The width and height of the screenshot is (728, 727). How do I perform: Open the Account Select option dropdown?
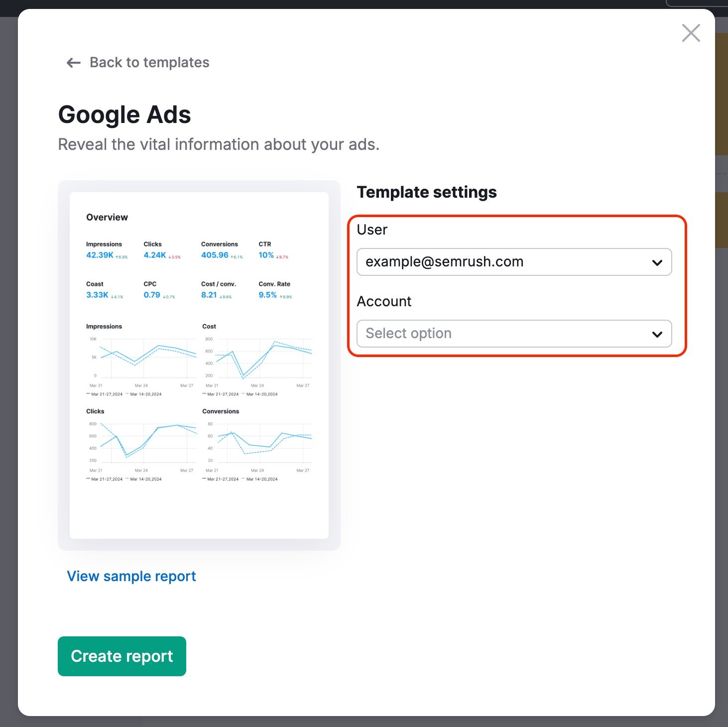pos(514,334)
